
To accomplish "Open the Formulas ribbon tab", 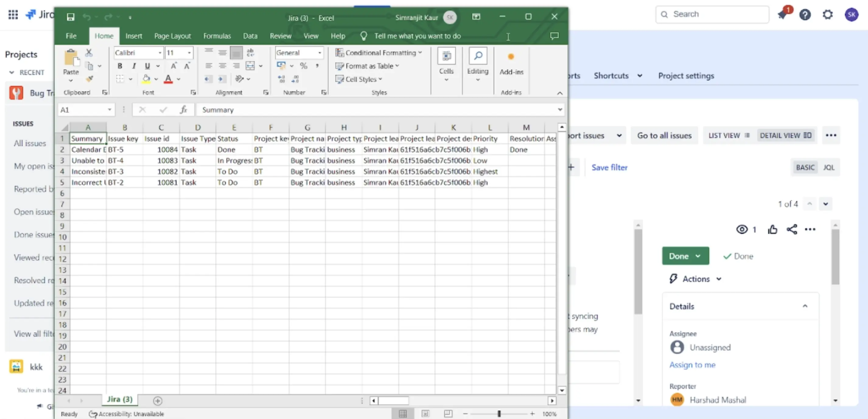I will (x=217, y=36).
